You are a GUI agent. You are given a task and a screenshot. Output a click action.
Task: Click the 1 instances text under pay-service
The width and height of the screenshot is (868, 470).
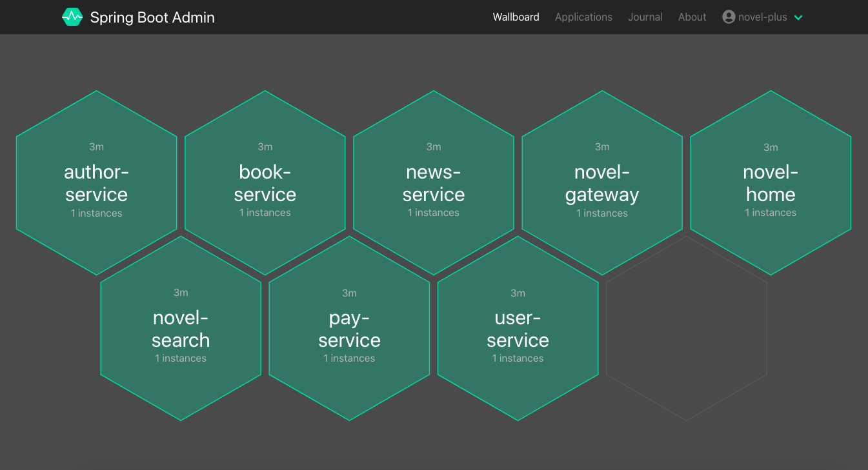[349, 358]
